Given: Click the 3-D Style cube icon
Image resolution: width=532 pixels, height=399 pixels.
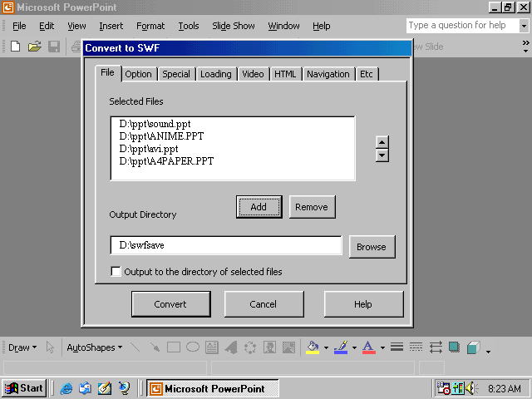Looking at the screenshot, I should coord(473,347).
